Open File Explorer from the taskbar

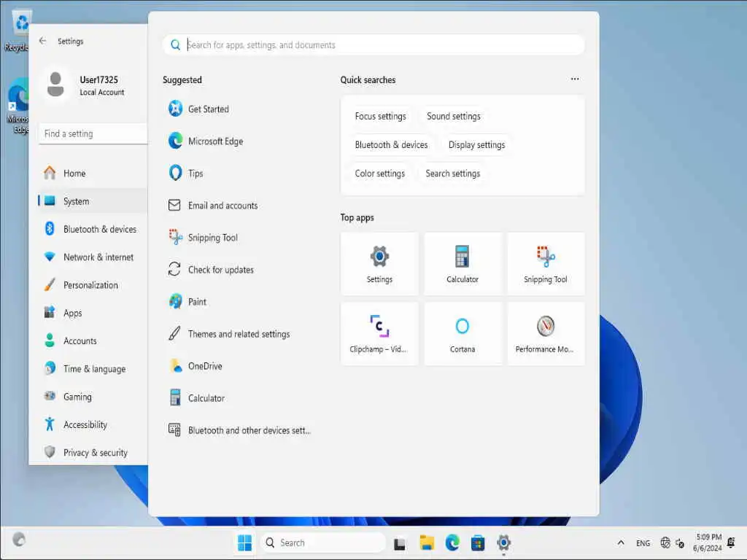click(426, 542)
